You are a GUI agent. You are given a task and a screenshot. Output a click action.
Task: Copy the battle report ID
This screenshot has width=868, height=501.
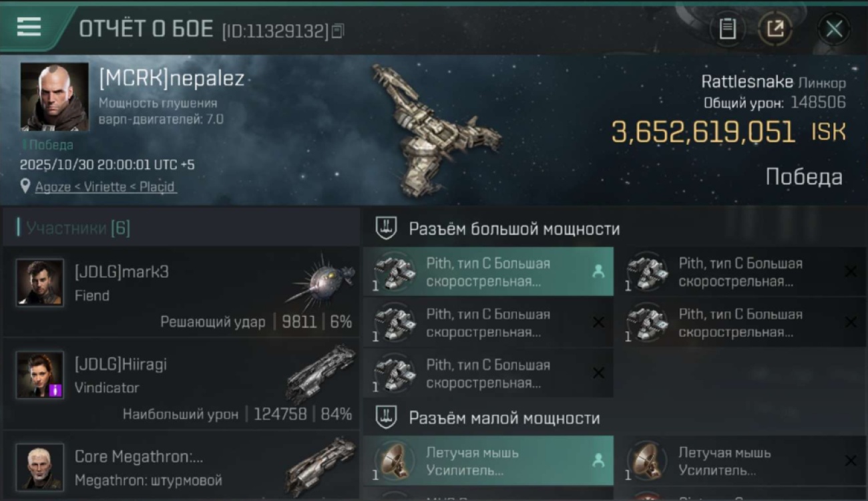click(338, 31)
